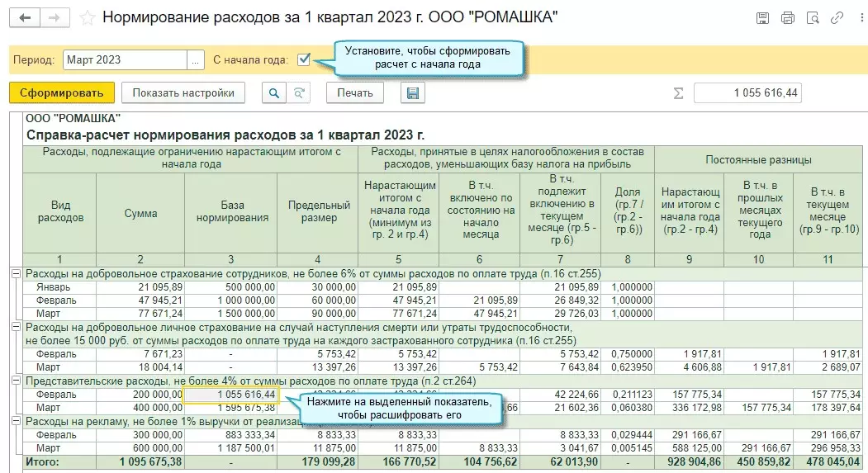Click the magnifier search icon in the toolbar
Image resolution: width=868 pixels, height=473 pixels.
(274, 93)
